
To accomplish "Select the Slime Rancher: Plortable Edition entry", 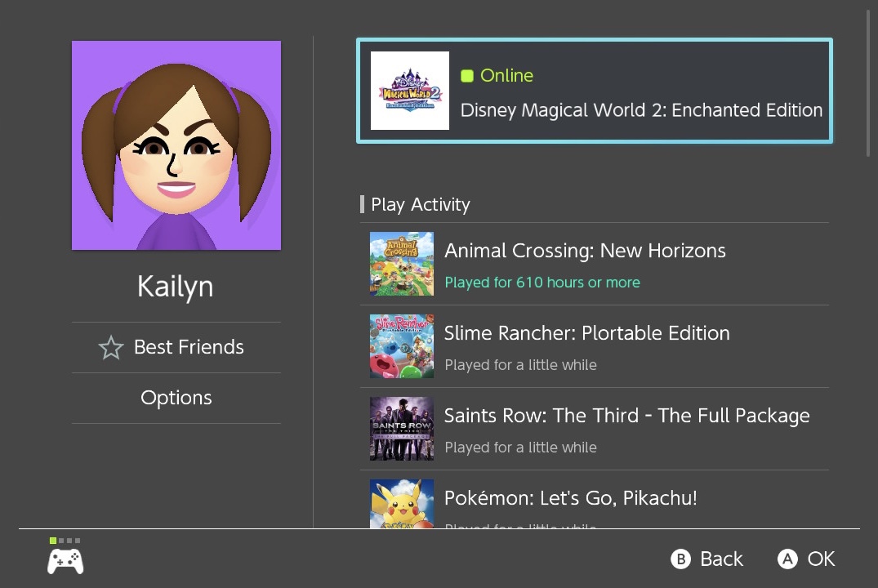I will (x=594, y=346).
